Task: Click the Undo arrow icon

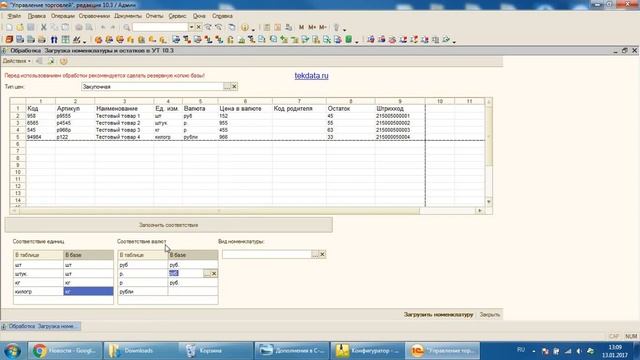Action: (x=103, y=27)
